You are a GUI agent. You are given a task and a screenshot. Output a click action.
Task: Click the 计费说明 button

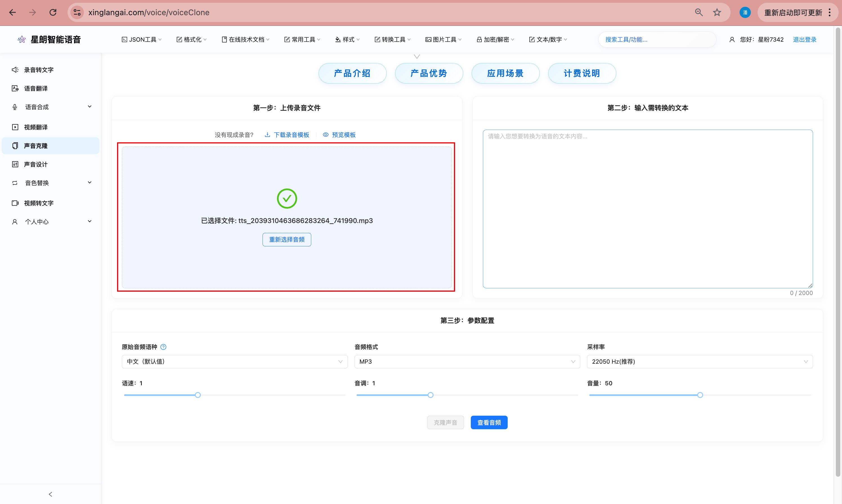pyautogui.click(x=582, y=73)
